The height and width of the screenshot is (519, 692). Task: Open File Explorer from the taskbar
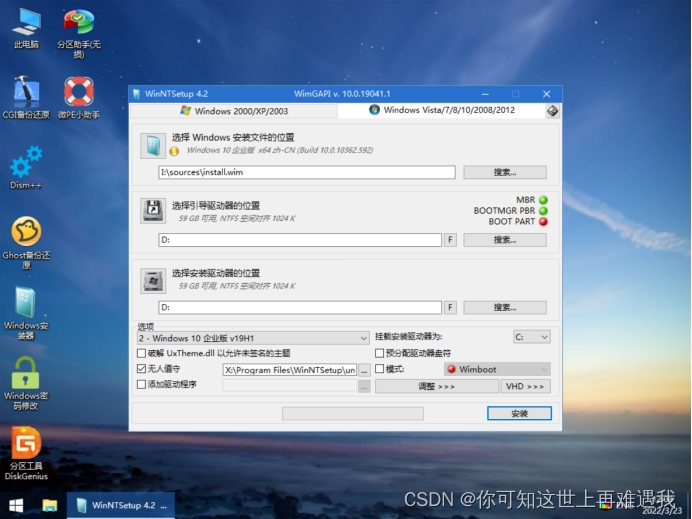(x=49, y=505)
